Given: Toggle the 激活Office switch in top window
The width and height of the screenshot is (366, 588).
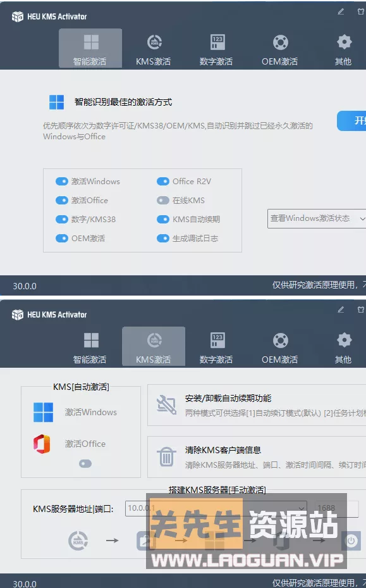Looking at the screenshot, I should coord(62,200).
